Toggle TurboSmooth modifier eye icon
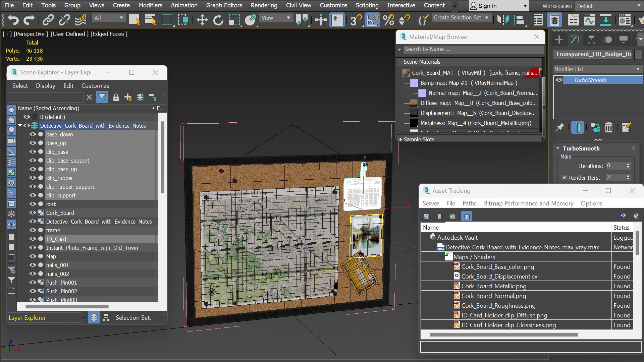 (559, 80)
